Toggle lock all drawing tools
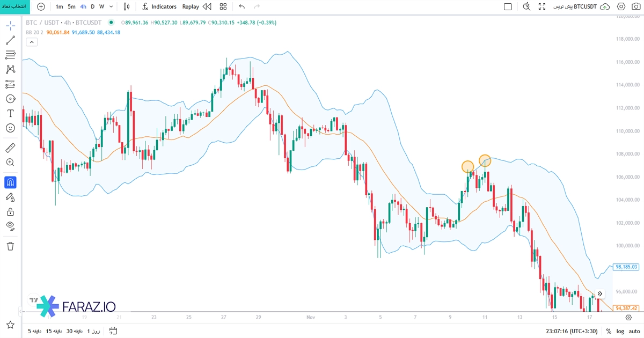This screenshot has height=338, width=644. tap(10, 212)
